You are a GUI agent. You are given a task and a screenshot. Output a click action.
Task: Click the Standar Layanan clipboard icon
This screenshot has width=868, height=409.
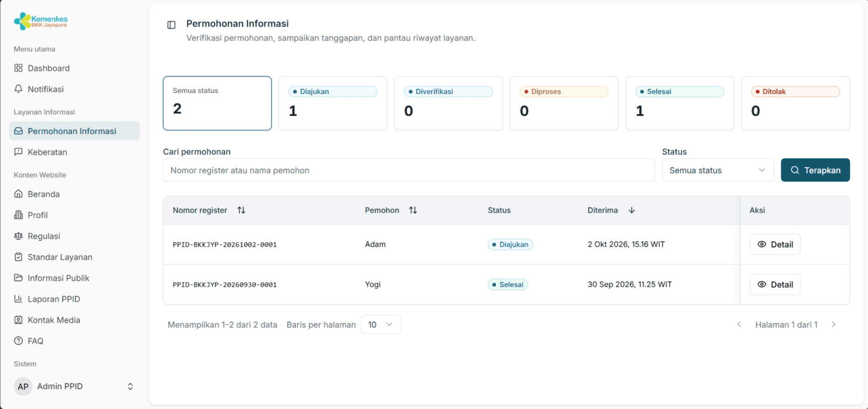pyautogui.click(x=18, y=256)
